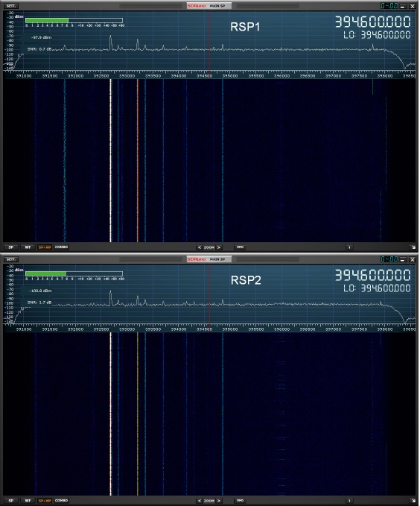Click the 0-00 instance indicator in RSP2 window

point(389,259)
